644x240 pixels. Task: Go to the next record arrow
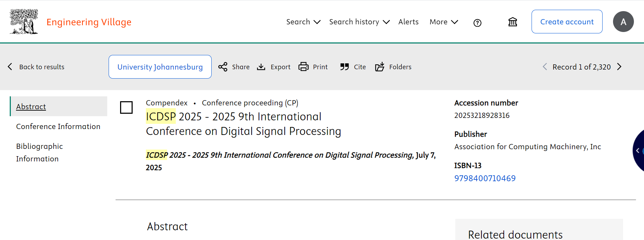click(x=619, y=67)
